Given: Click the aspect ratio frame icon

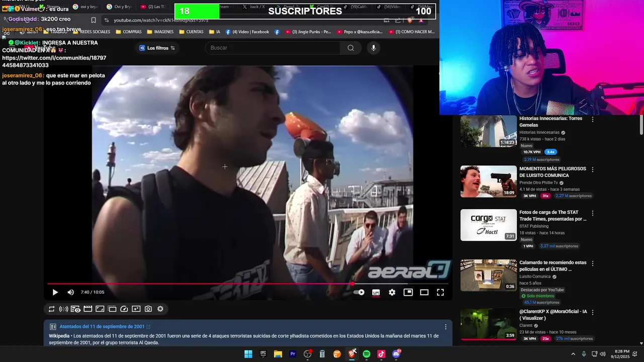Looking at the screenshot, I should [x=100, y=309].
